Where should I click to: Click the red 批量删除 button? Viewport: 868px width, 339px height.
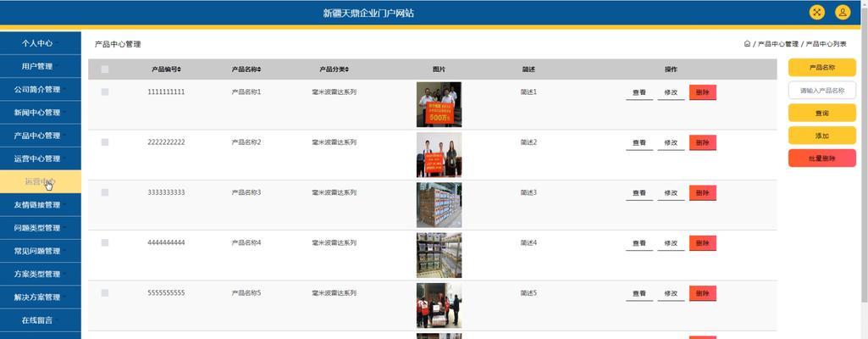tap(822, 158)
